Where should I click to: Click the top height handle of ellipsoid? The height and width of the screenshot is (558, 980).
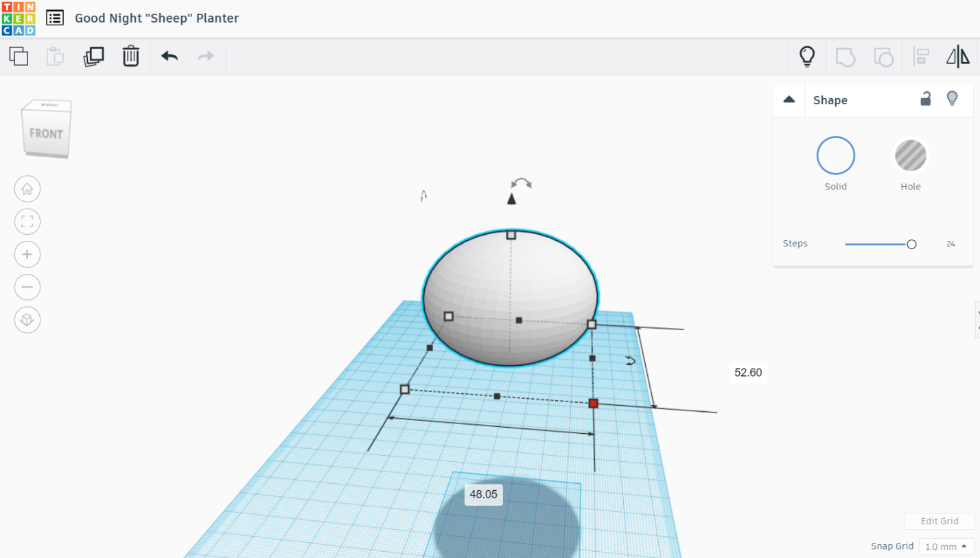point(511,235)
